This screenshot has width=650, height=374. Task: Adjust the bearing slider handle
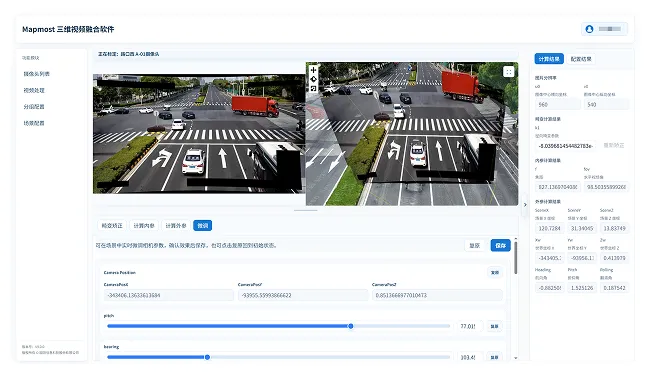coord(207,357)
